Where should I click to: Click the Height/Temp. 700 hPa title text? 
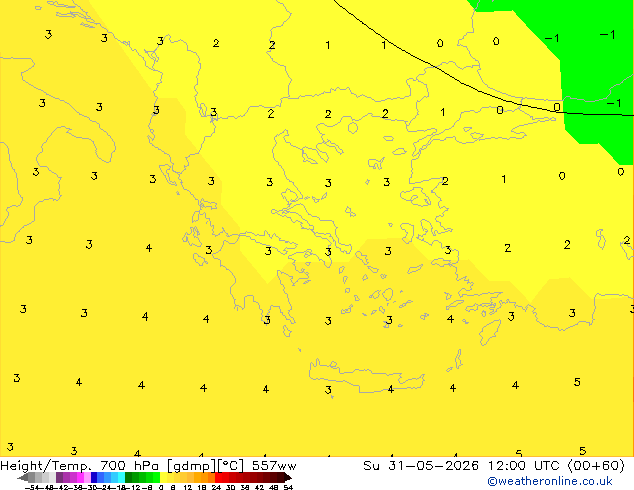[x=79, y=466]
